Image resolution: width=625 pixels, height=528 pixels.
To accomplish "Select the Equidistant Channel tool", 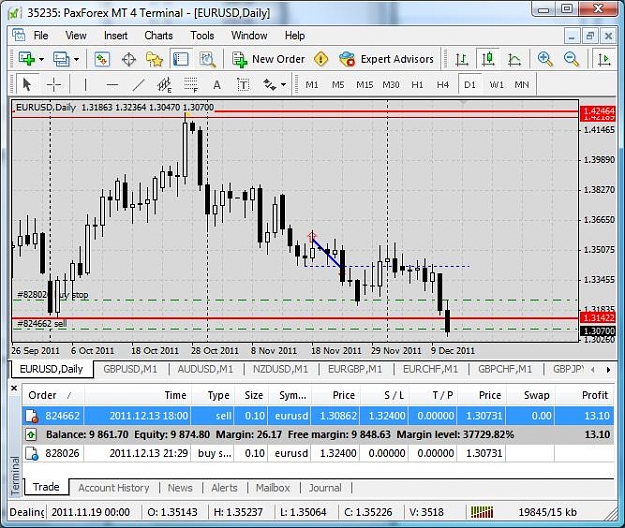I will pos(164,84).
